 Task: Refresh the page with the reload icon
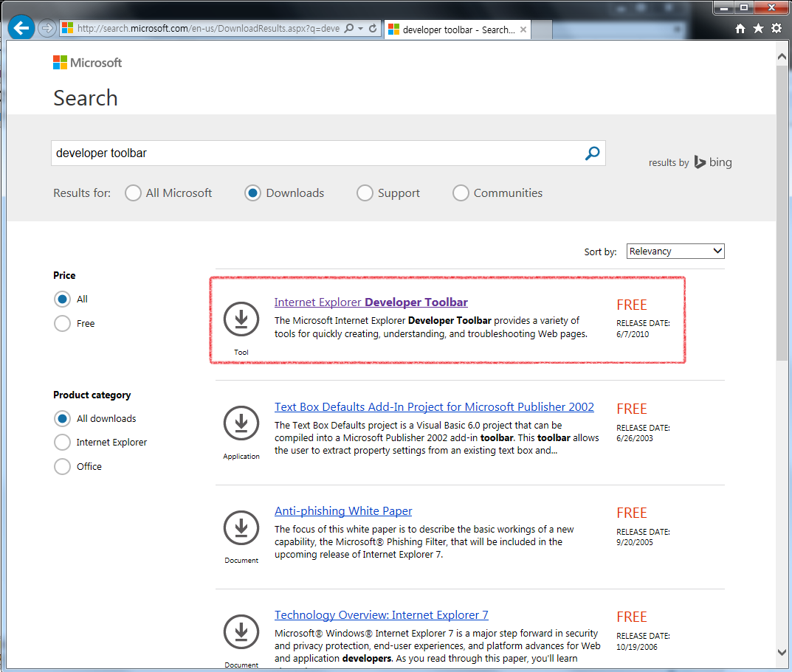click(x=373, y=28)
